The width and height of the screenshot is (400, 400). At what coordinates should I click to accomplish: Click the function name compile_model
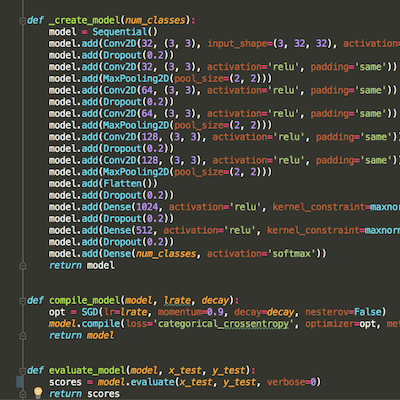84,300
